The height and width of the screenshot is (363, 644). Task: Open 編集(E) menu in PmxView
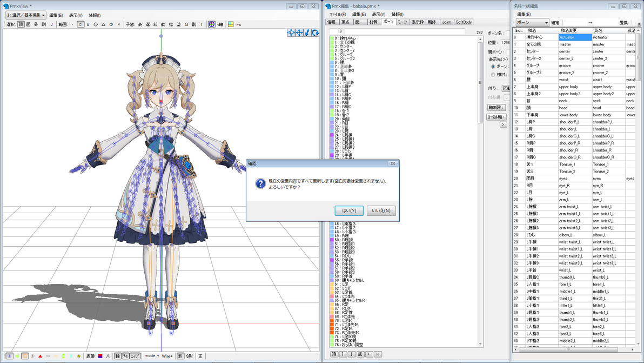tap(56, 15)
